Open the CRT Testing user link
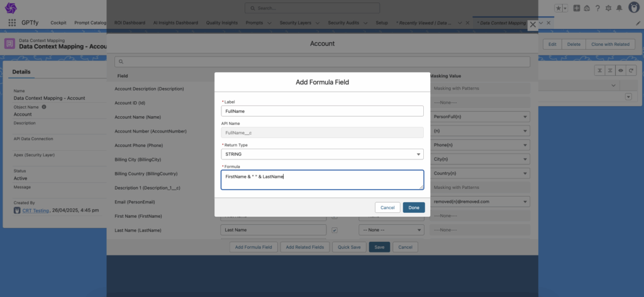The image size is (644, 297). (x=36, y=210)
